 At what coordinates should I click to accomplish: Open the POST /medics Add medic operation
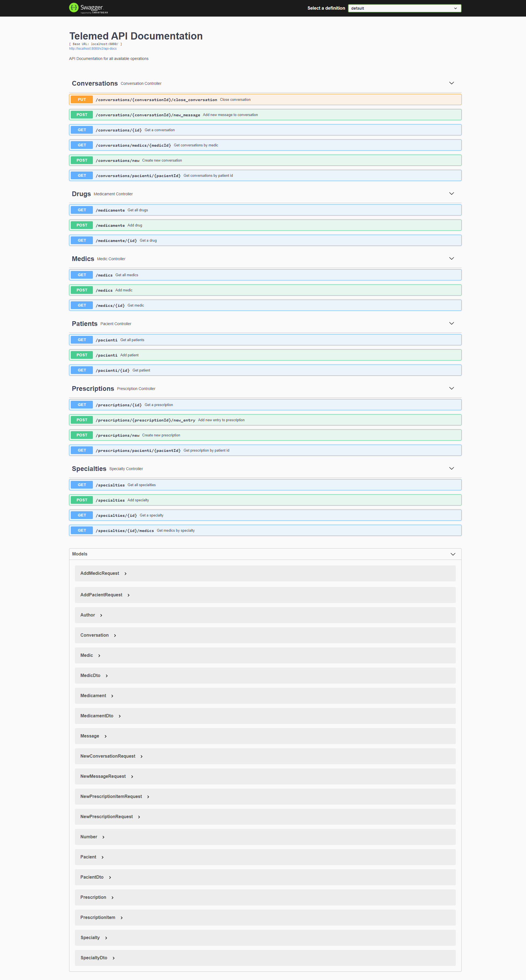pyautogui.click(x=265, y=290)
